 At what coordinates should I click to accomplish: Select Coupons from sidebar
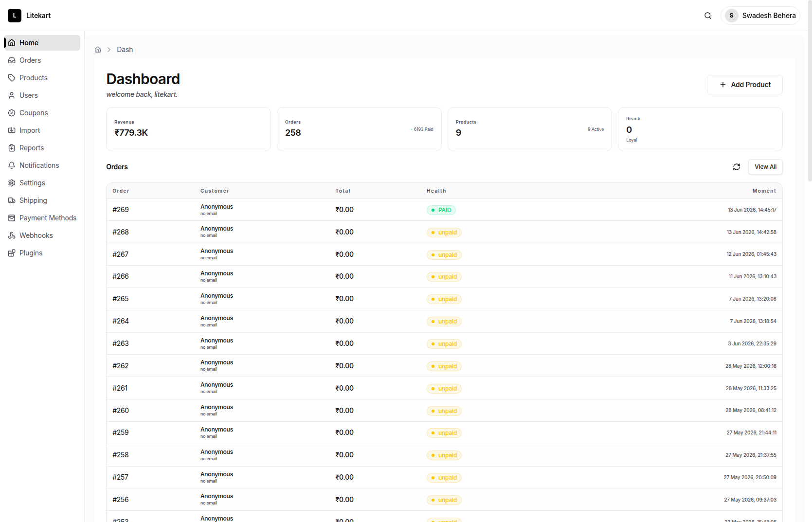42,113
